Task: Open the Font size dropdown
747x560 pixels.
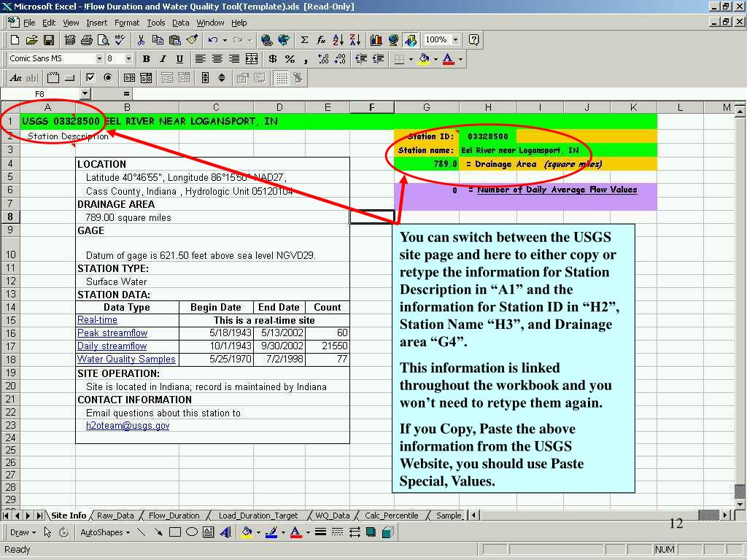Action: (x=128, y=59)
